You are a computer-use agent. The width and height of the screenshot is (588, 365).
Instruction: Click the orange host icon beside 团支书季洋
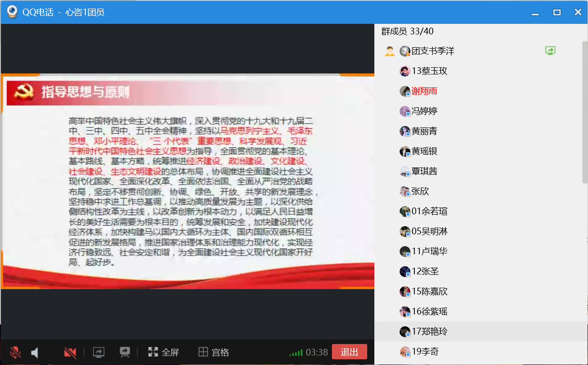pos(390,51)
